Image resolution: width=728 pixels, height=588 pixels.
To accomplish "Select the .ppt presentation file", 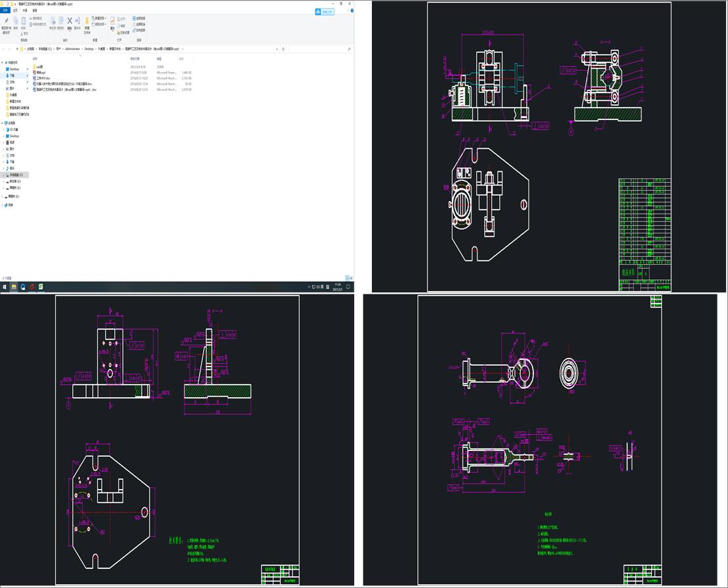I will [x=41, y=72].
